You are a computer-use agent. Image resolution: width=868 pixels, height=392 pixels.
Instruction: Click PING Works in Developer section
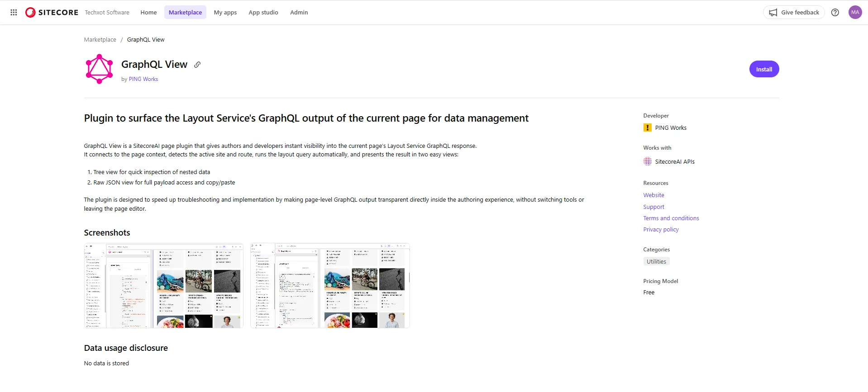(x=671, y=128)
